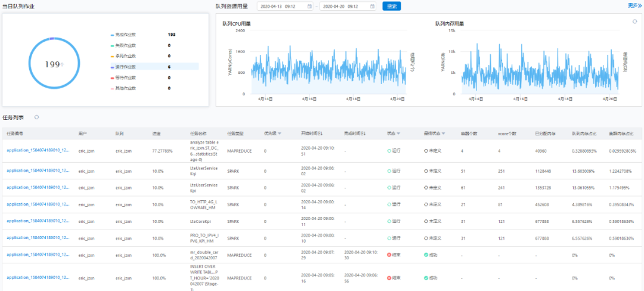Open the 最终状态 column filter dropdown
Screen dimensions: 644x291
click(443, 134)
